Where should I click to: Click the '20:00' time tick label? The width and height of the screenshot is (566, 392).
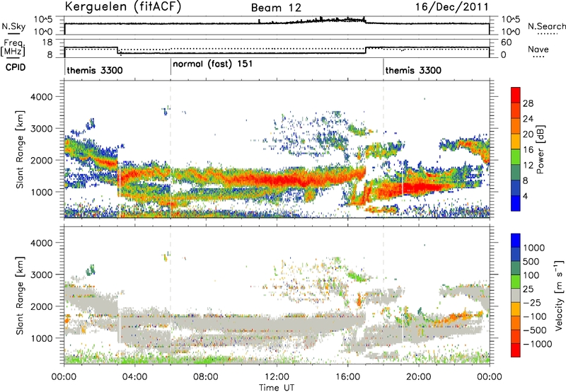[x=418, y=377]
